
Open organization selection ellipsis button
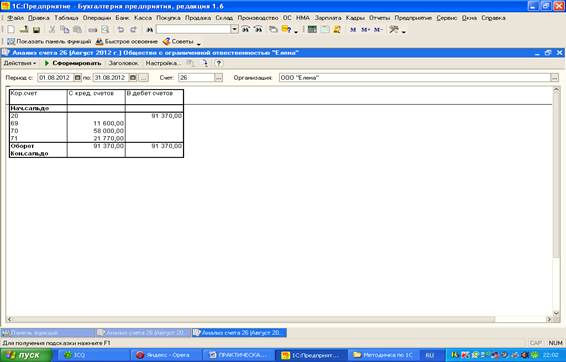[x=555, y=78]
